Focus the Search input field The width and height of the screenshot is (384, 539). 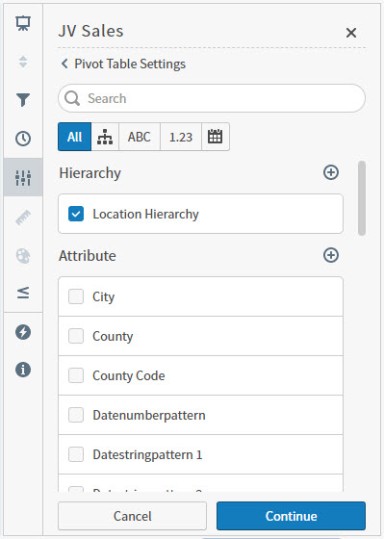(212, 99)
